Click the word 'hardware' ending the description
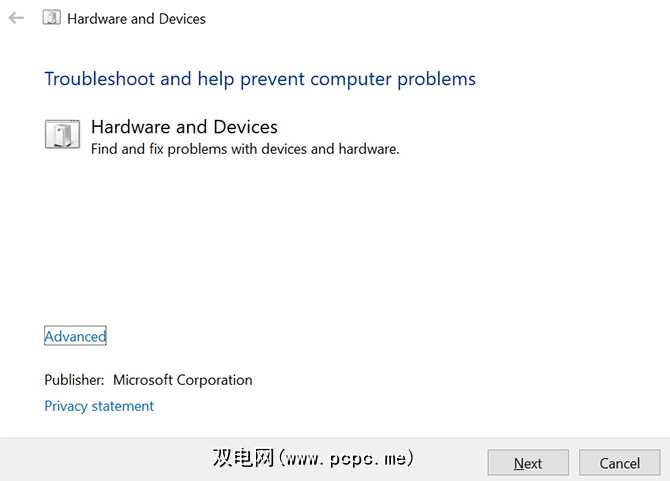 pos(368,149)
